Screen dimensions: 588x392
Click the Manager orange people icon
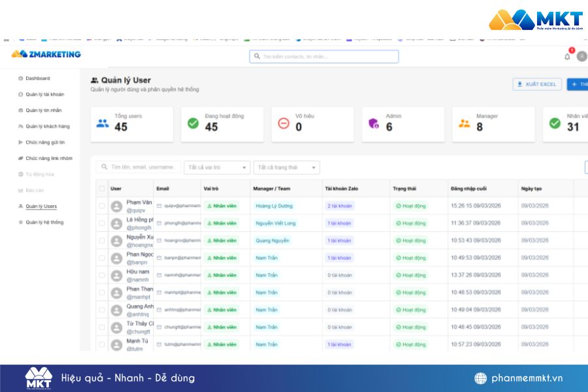pyautogui.click(x=465, y=123)
